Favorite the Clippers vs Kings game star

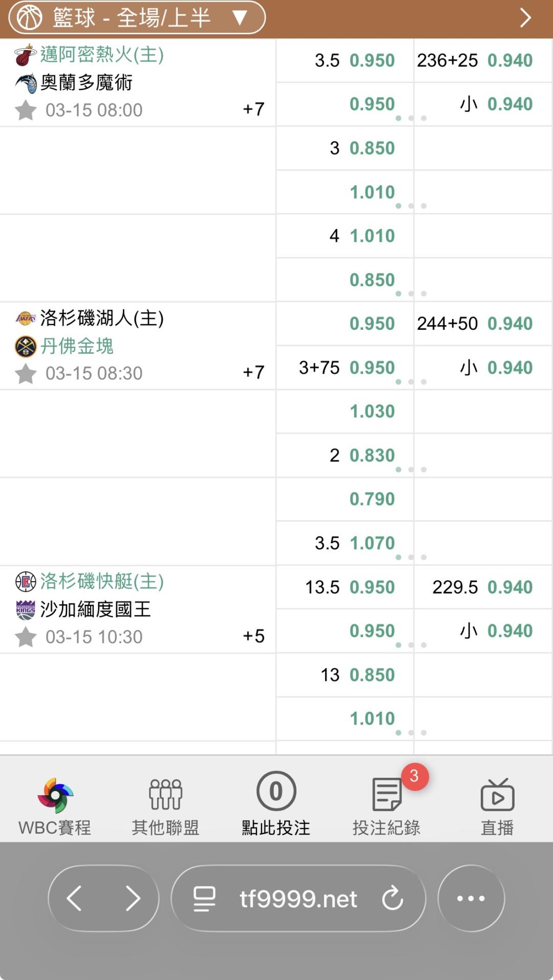coord(26,637)
